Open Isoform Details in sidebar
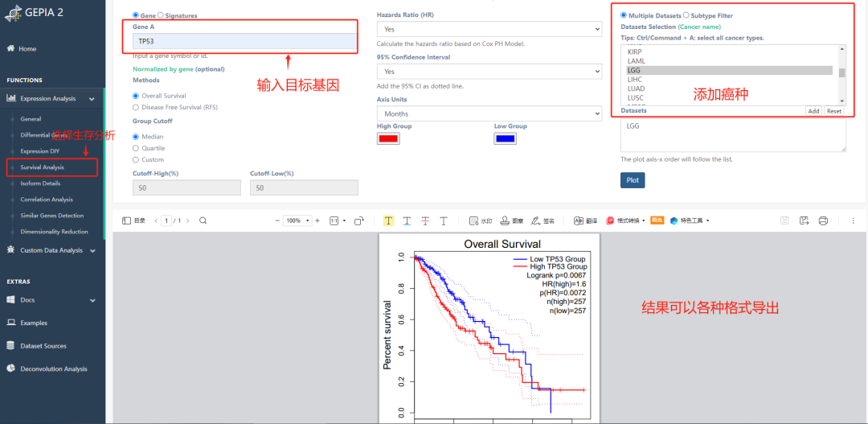 40,183
